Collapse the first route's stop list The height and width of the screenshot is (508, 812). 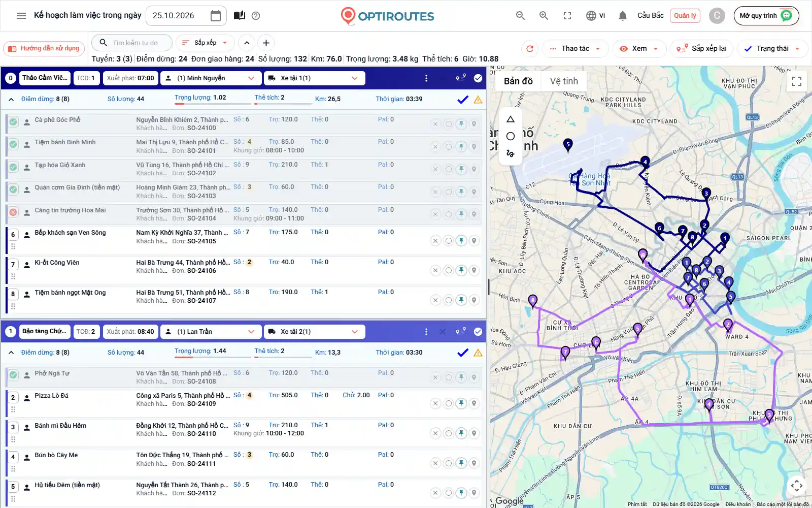pyautogui.click(x=11, y=100)
